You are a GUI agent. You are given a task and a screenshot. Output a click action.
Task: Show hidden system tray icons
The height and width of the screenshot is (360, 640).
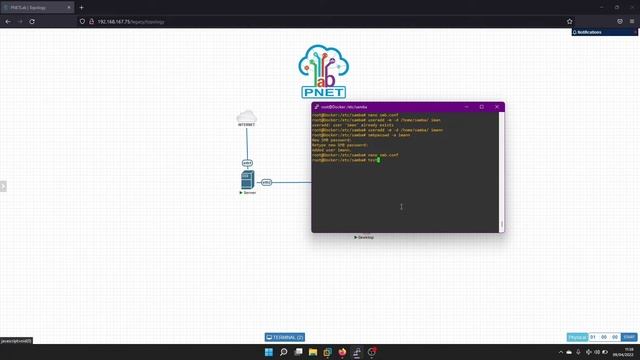coord(560,352)
